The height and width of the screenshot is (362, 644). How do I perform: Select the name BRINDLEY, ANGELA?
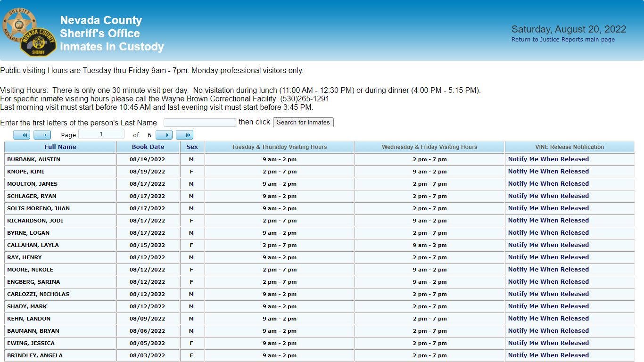coord(35,355)
